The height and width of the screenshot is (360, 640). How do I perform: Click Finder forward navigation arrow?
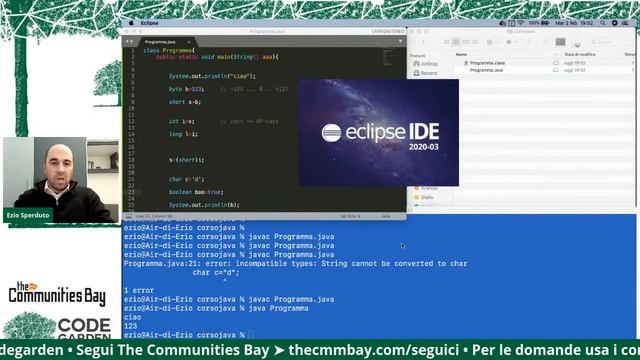[424, 42]
